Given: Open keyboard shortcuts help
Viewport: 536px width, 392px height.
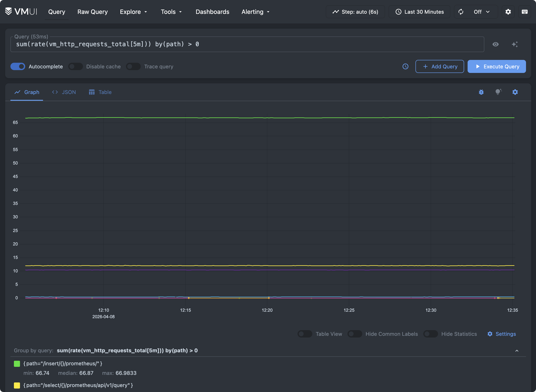Looking at the screenshot, I should [524, 12].
